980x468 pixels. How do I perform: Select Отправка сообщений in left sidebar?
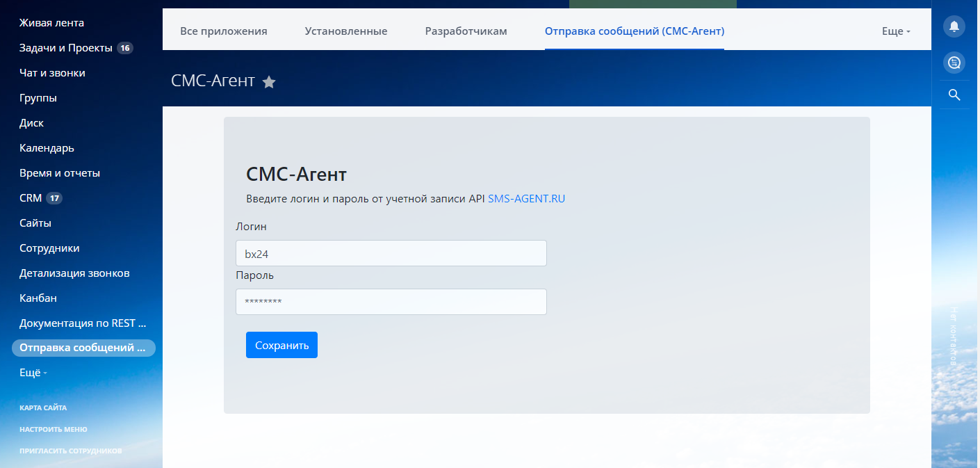83,348
